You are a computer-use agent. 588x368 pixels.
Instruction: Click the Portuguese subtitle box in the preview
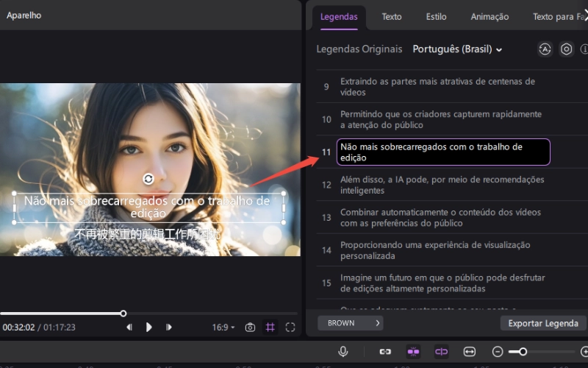click(x=149, y=208)
